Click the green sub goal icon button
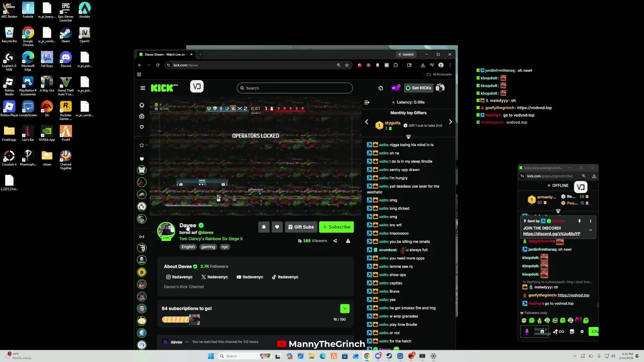Image resolution: width=644 pixels, height=362 pixels. [345, 309]
